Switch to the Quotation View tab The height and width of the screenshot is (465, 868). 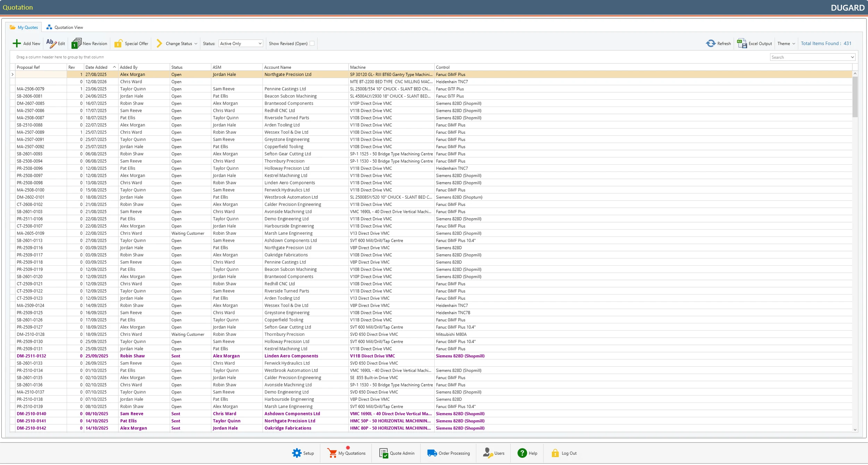pyautogui.click(x=65, y=27)
